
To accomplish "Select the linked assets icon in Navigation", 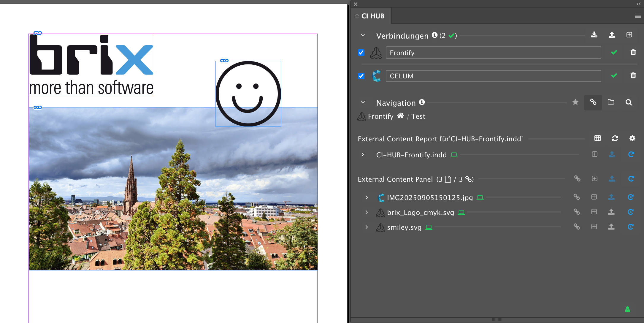I will pos(593,102).
